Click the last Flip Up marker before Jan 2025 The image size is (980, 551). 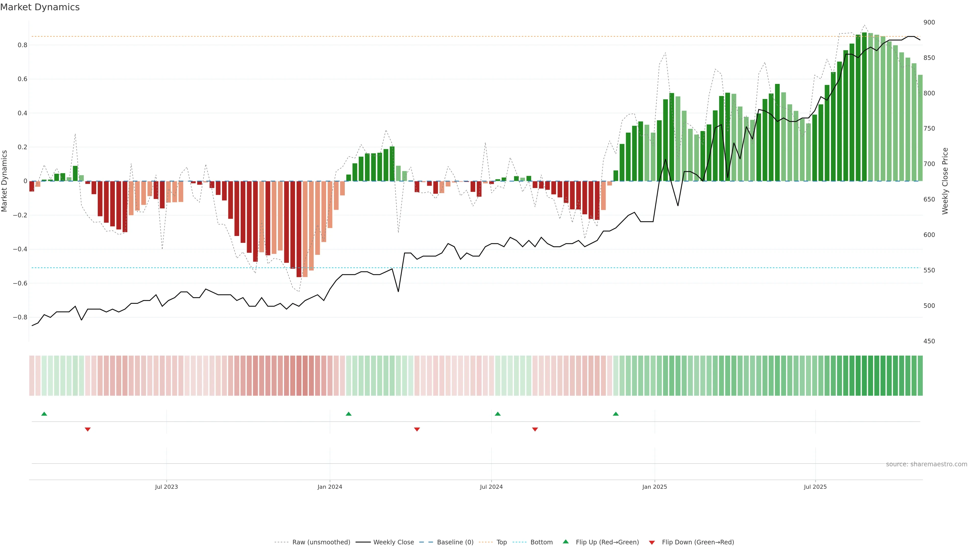(x=616, y=414)
